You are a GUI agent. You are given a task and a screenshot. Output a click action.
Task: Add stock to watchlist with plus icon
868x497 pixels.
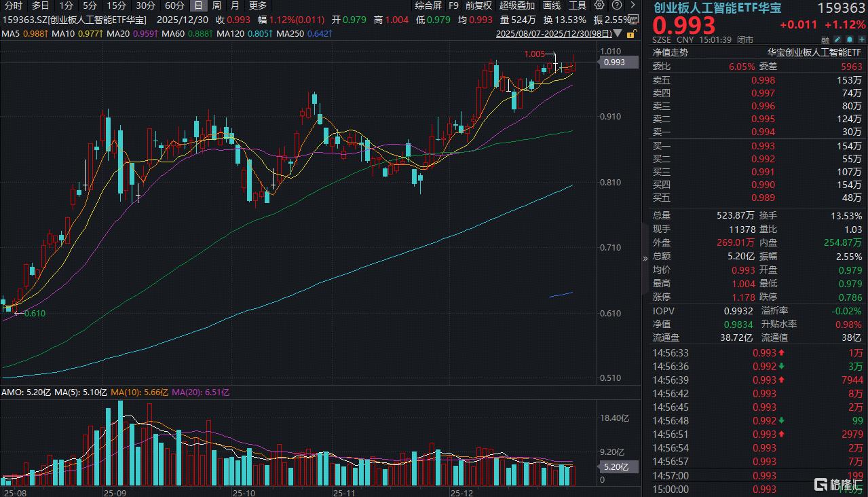point(862,40)
